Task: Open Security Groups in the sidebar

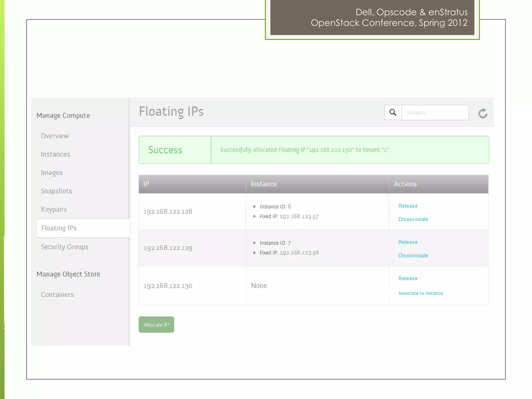Action: coord(64,247)
